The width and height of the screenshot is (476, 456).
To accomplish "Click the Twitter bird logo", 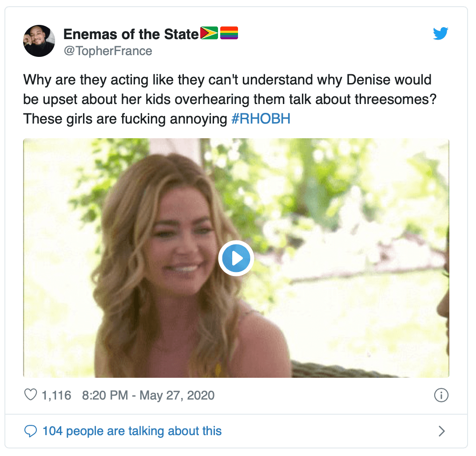I will pyautogui.click(x=440, y=34).
